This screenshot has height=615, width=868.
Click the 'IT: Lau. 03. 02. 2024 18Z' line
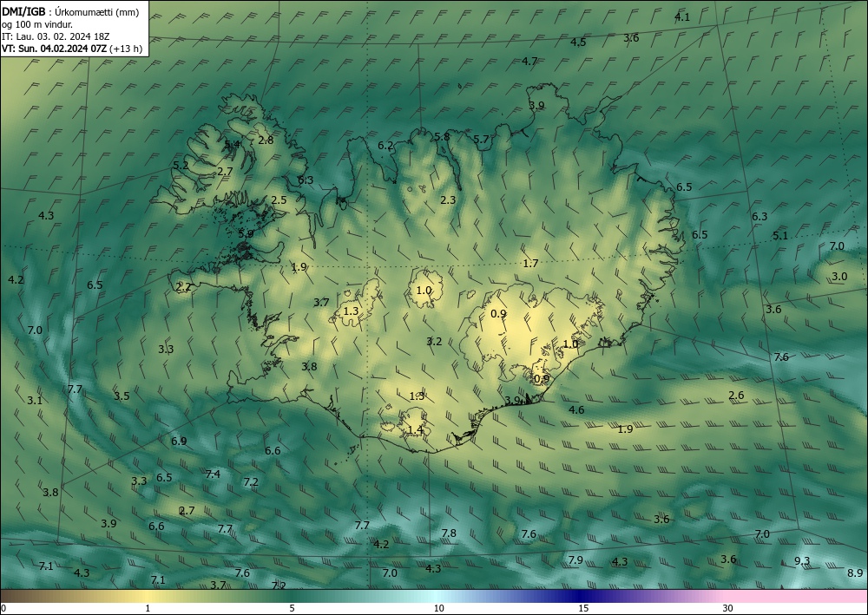[56, 36]
